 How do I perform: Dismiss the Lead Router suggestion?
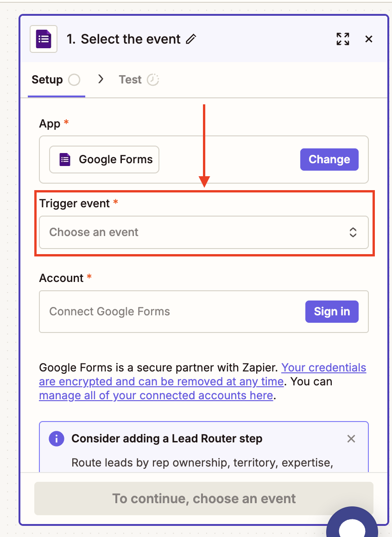point(351,439)
